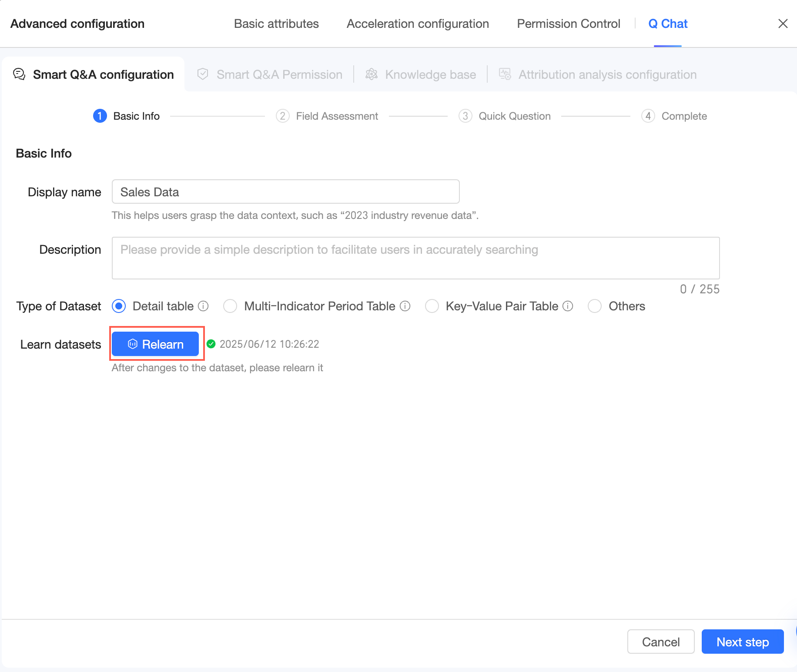Click the green learn status check icon
Screen dimensions: 797x672
[211, 344]
